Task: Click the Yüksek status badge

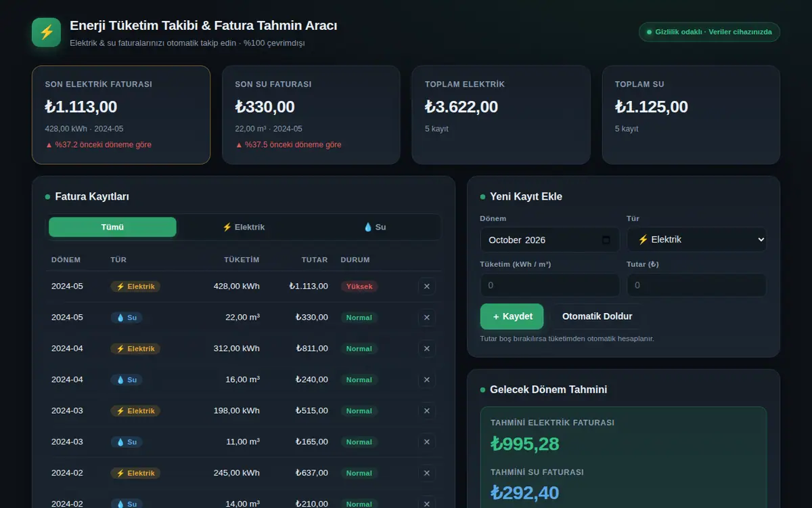Action: [x=359, y=287]
